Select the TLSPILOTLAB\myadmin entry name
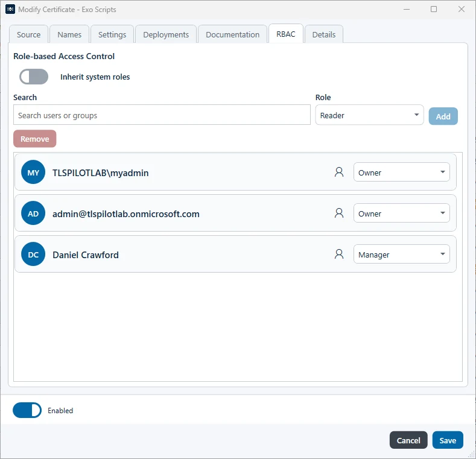 click(x=101, y=173)
